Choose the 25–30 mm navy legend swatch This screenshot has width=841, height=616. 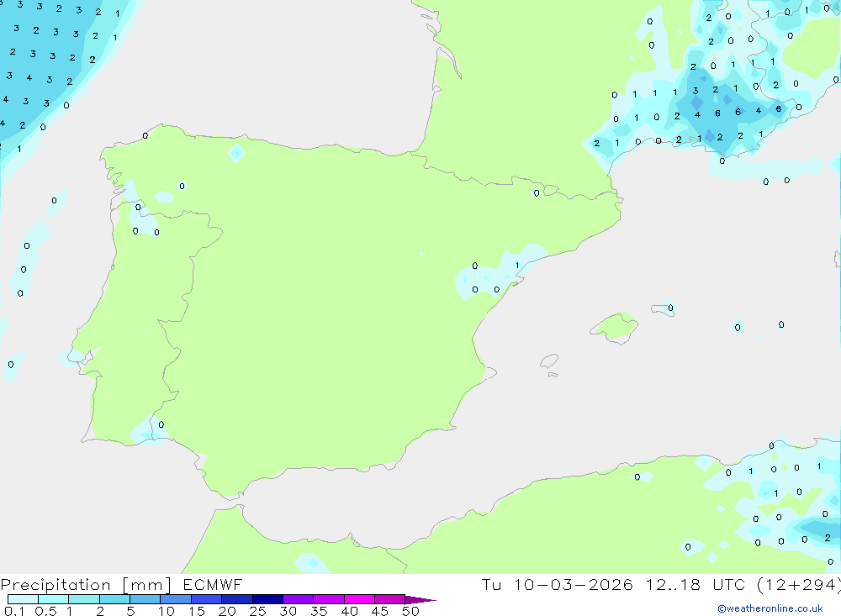[x=267, y=599]
